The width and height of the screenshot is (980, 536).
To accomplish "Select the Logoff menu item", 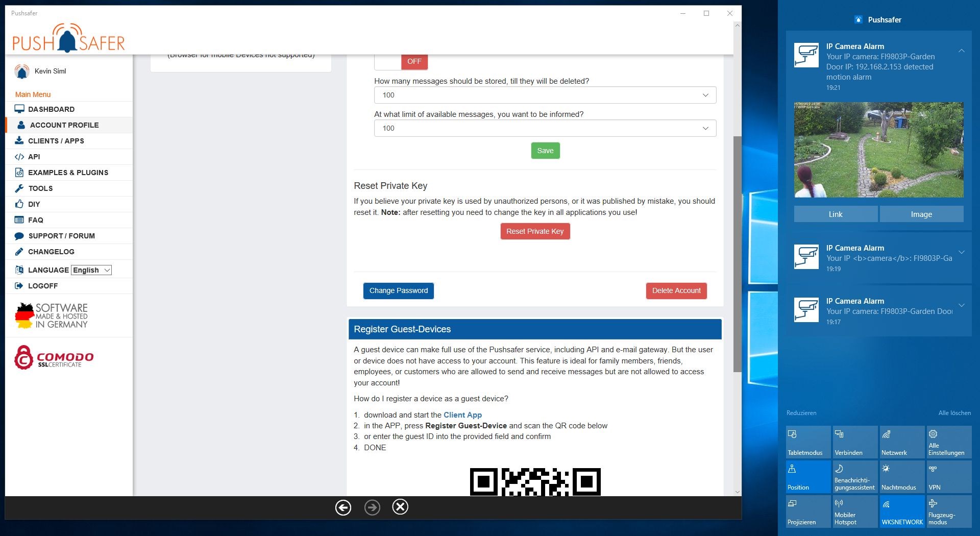I will click(69, 286).
